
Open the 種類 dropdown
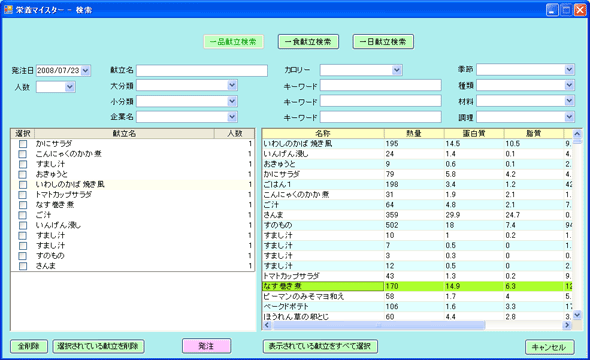point(569,85)
